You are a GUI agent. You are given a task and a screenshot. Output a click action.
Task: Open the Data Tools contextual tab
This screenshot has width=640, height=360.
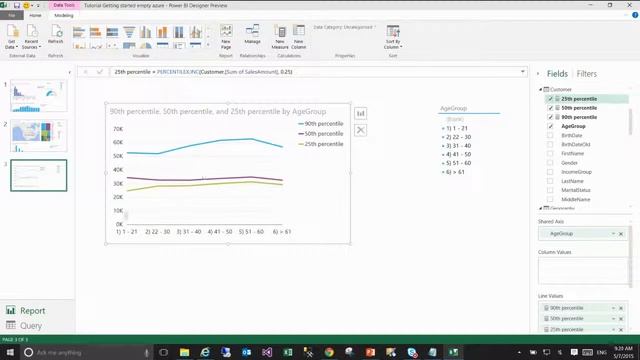tap(64, 5)
